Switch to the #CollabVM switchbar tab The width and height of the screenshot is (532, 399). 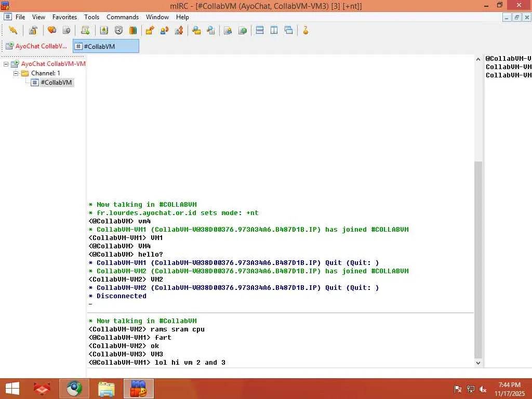pos(106,46)
